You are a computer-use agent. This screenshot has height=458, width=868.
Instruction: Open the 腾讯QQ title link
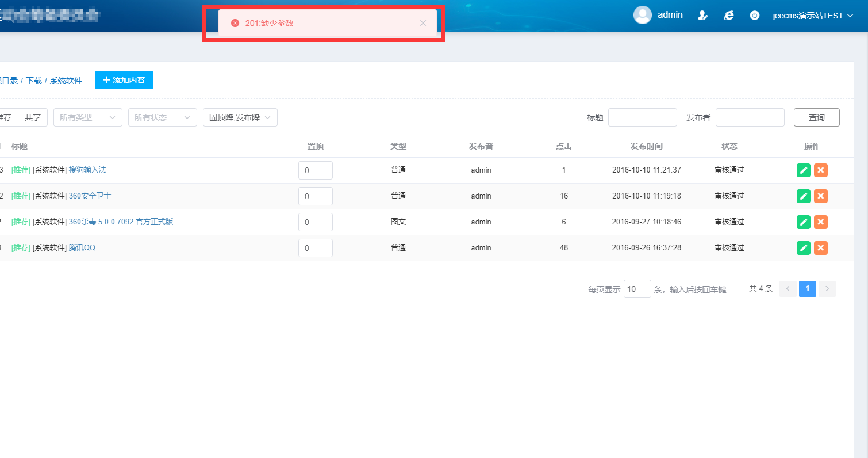tap(82, 248)
